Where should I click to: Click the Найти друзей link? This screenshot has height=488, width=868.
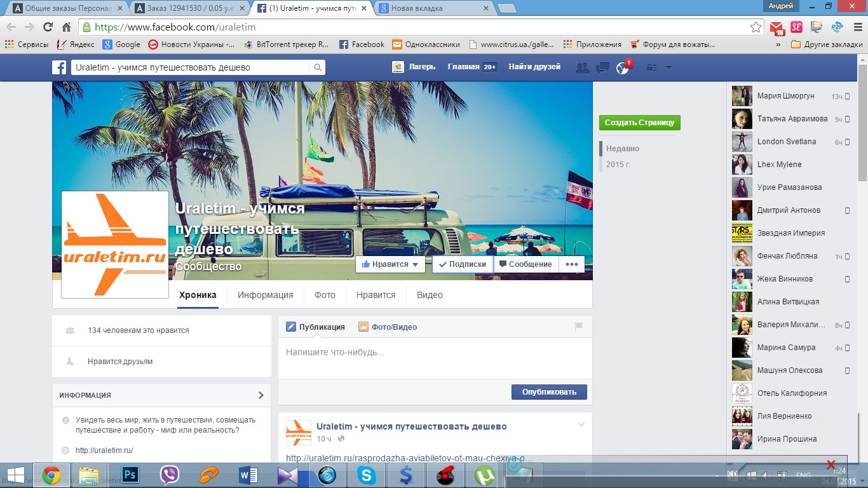534,67
